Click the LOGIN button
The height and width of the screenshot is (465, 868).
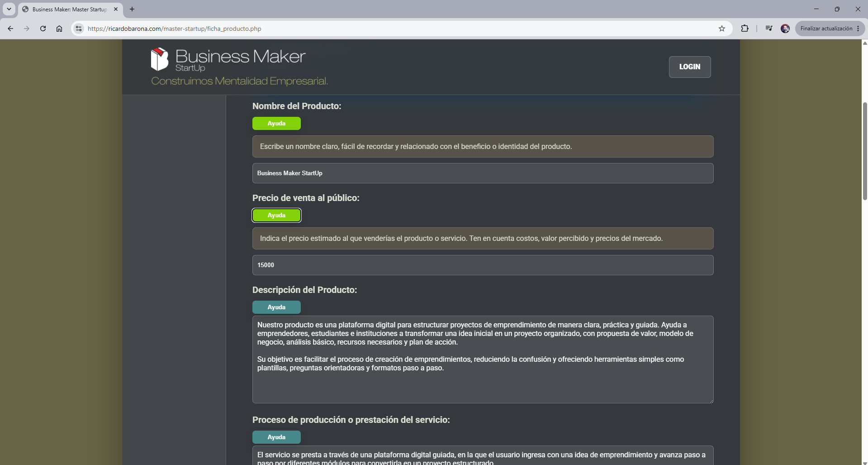tap(690, 67)
